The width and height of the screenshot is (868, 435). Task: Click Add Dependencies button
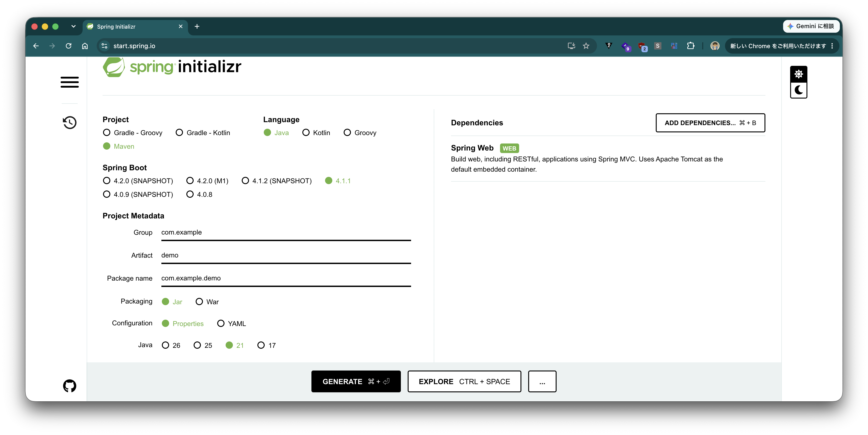[710, 123]
